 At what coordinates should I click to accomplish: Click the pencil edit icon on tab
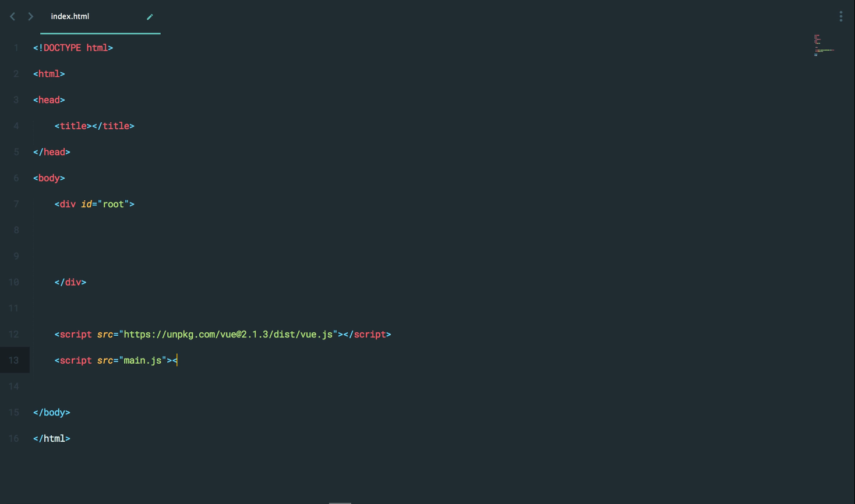coord(150,17)
